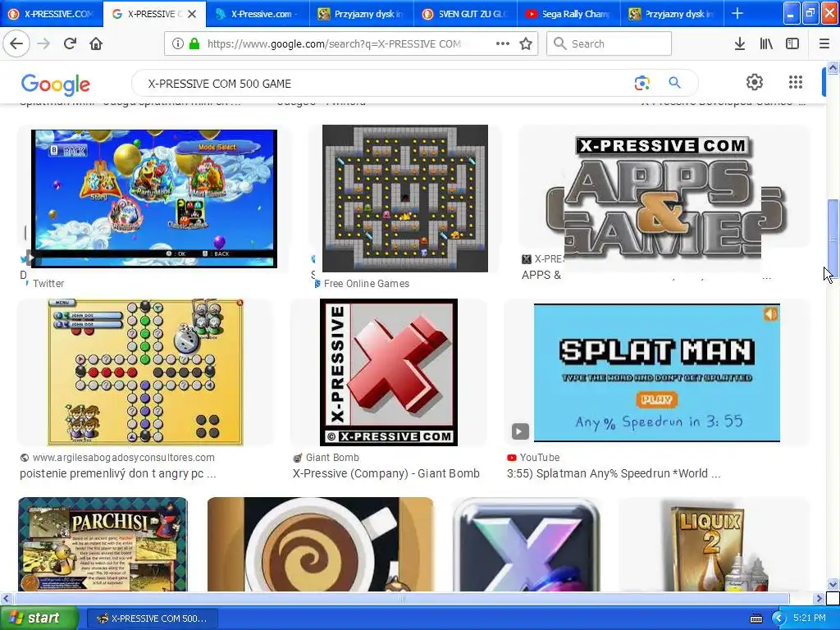Open the Liquix 2 box thumbnail

pos(714,545)
